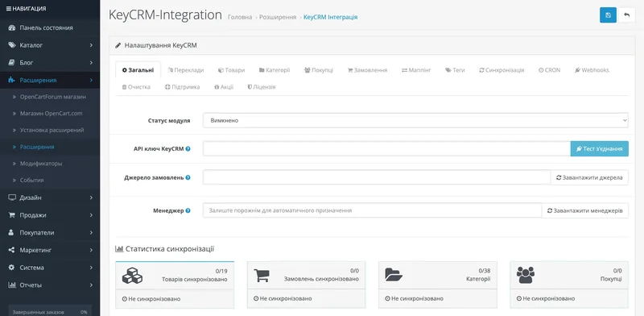Focus the API ключ KeyCRM input field
Screen dimensions: 644x316
click(386, 149)
